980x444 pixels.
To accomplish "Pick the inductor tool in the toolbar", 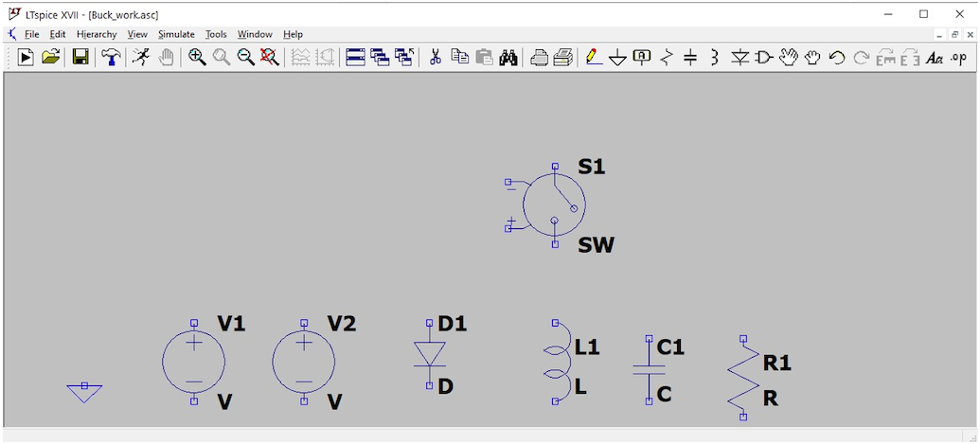I will [714, 58].
